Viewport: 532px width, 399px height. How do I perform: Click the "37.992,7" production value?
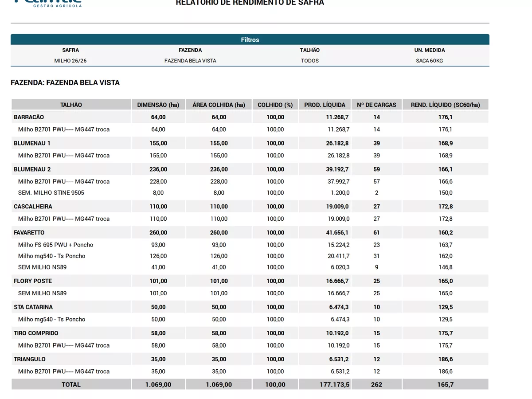click(339, 181)
